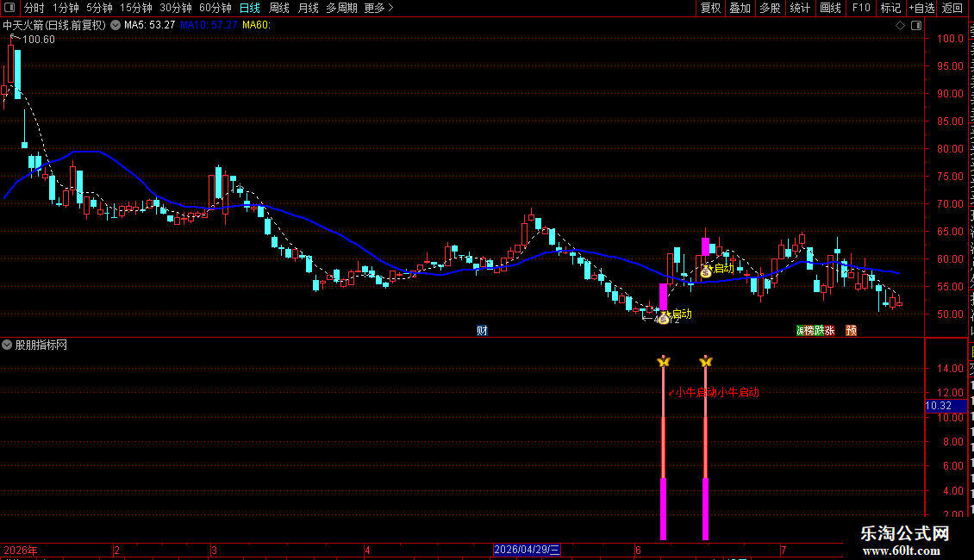This screenshot has height=560, width=974.
Task: Select the 60分钟 period
Action: coord(215,8)
